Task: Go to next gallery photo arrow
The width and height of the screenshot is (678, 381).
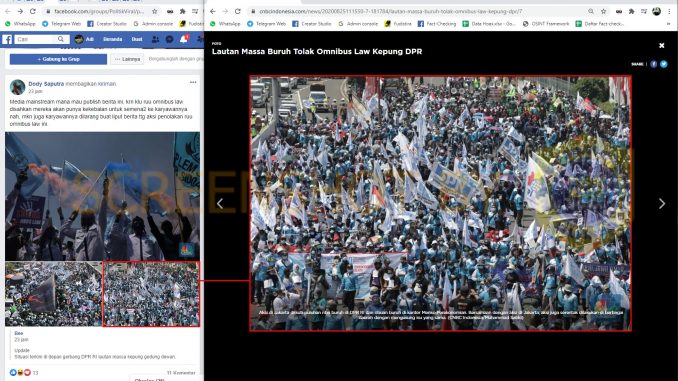Action: pyautogui.click(x=662, y=203)
